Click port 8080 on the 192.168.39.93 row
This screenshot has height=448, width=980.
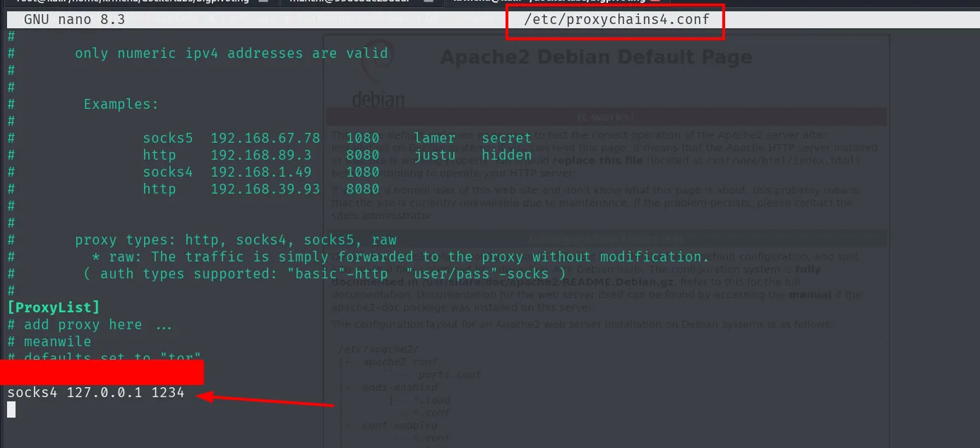click(363, 189)
